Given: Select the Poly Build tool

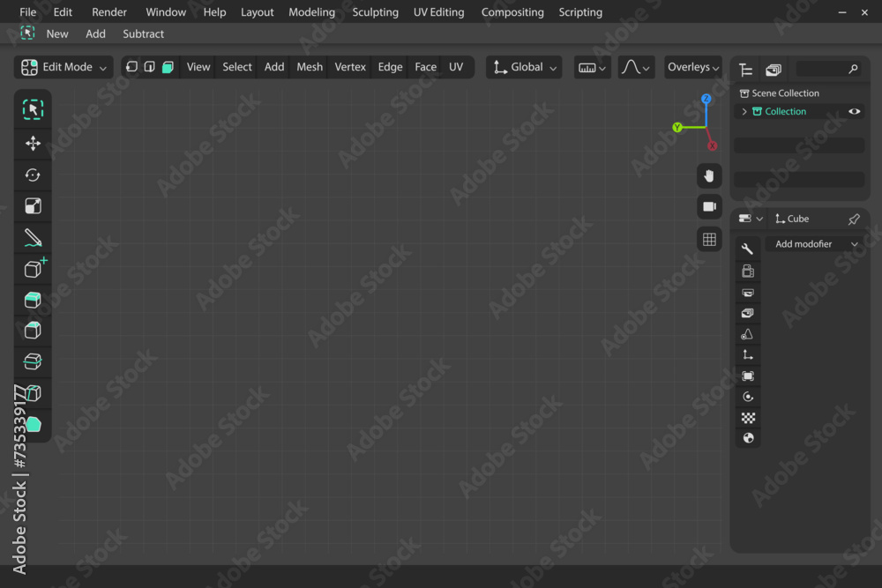Looking at the screenshot, I should pyautogui.click(x=34, y=424).
